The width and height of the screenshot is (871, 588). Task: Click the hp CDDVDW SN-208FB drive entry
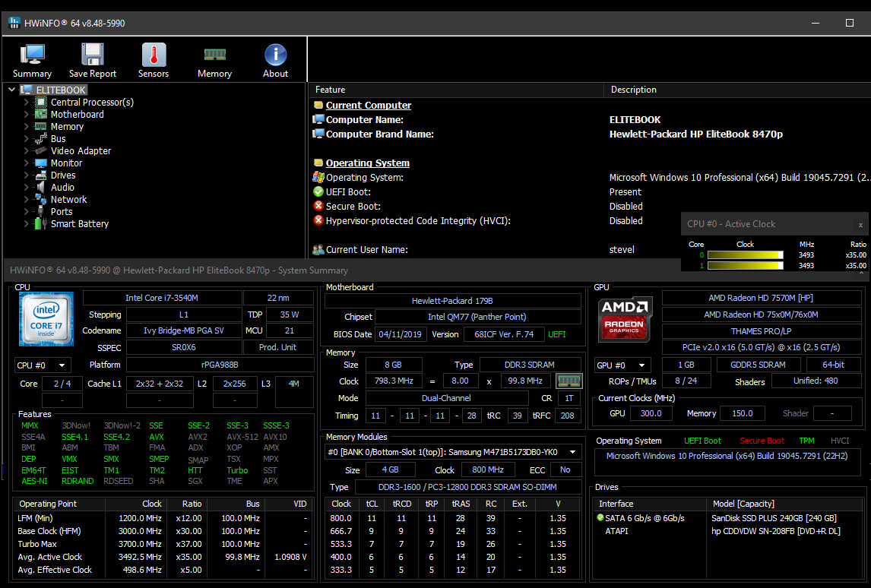[x=776, y=531]
